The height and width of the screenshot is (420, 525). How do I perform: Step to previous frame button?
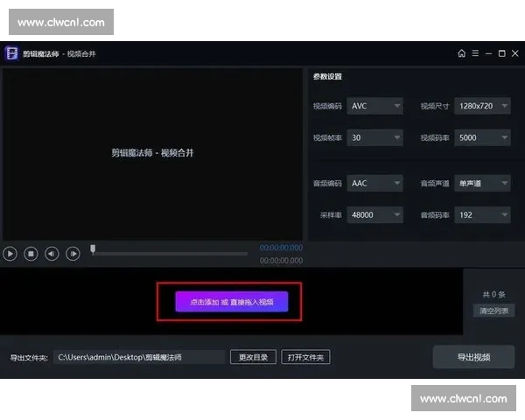(52, 254)
